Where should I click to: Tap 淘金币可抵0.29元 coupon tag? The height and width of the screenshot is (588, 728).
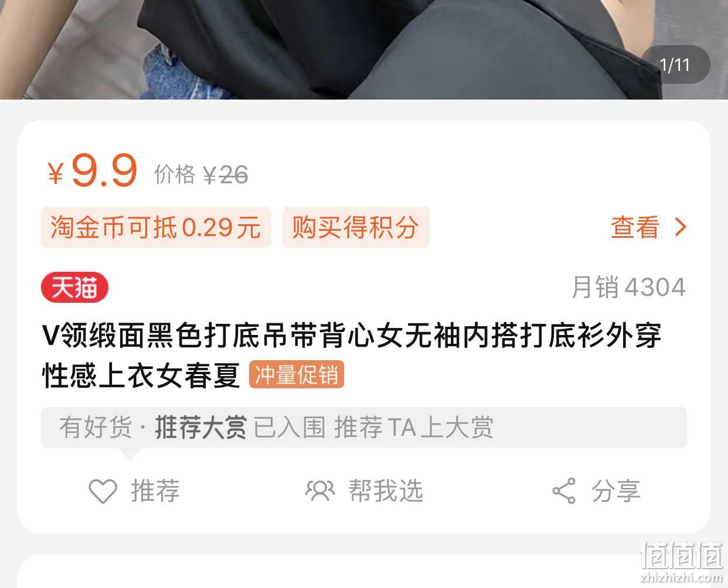click(x=156, y=227)
